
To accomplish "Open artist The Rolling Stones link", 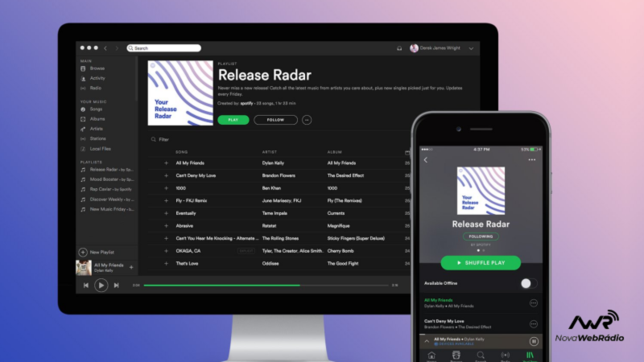I will click(x=280, y=238).
